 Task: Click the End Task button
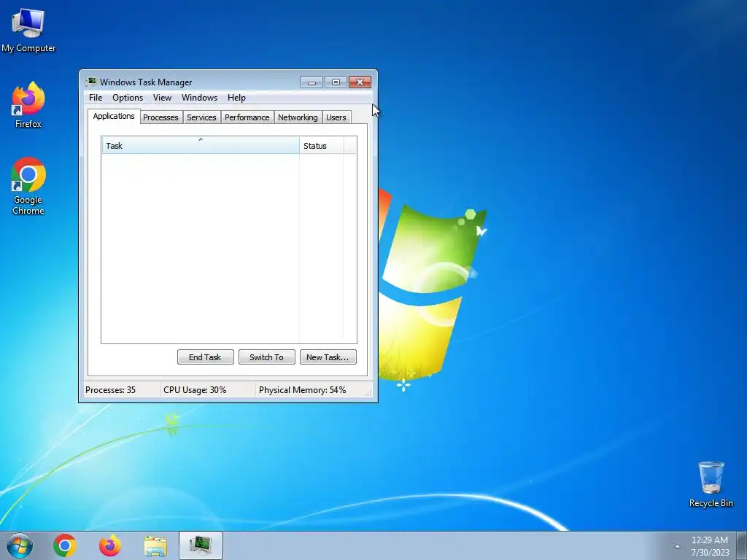[x=205, y=357]
